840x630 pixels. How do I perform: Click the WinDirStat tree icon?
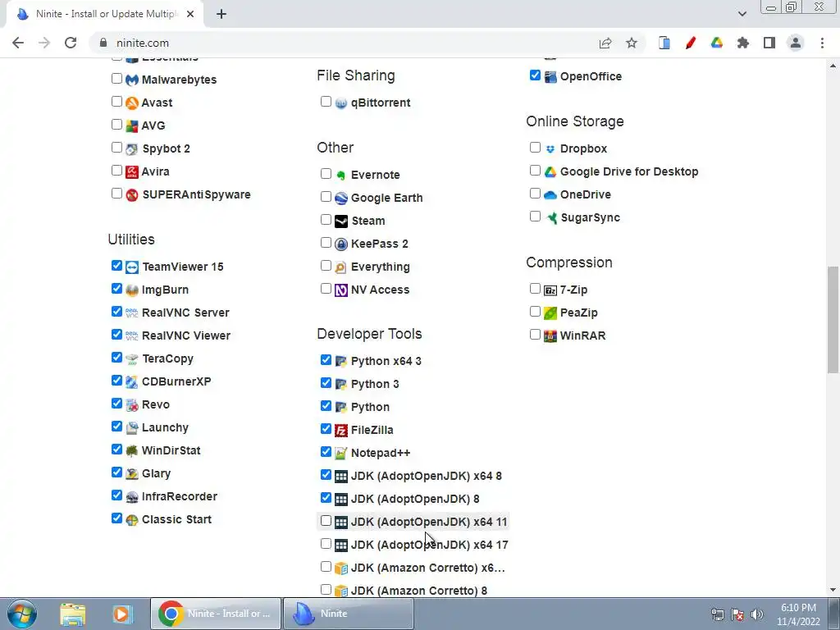(x=132, y=451)
